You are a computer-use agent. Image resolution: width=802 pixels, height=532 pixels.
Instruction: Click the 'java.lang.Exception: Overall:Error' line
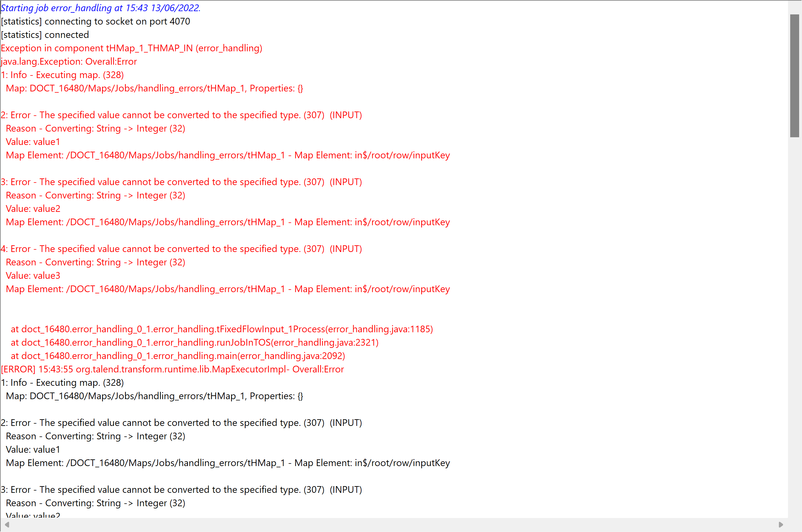(69, 61)
